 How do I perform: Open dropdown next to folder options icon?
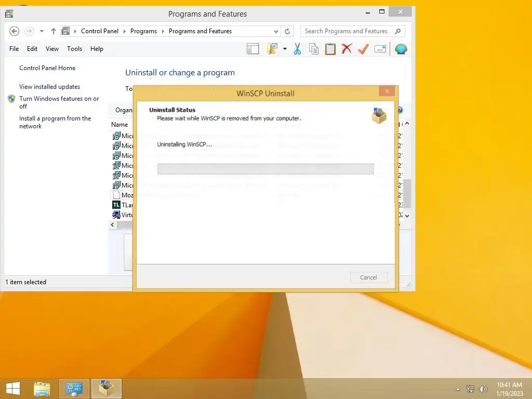tap(285, 49)
